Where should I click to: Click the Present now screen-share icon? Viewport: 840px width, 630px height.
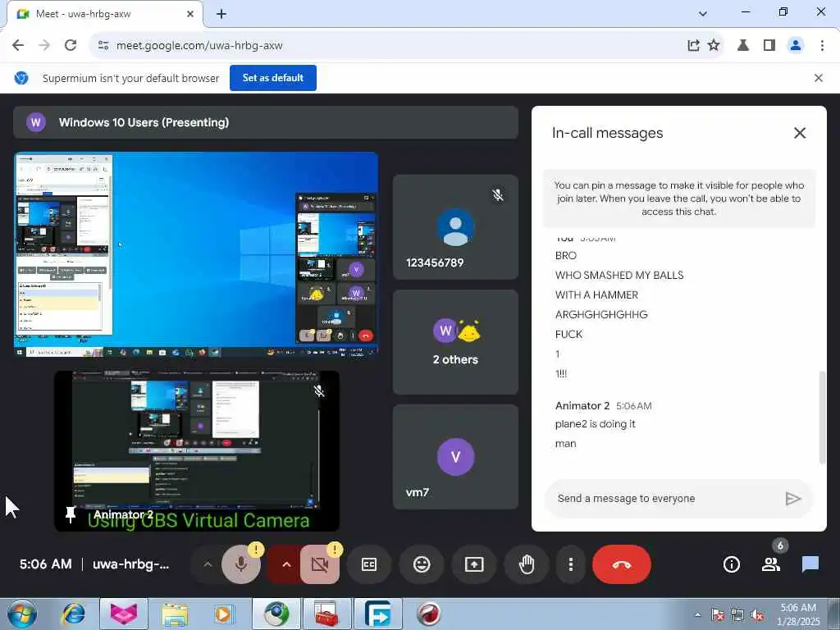point(474,564)
